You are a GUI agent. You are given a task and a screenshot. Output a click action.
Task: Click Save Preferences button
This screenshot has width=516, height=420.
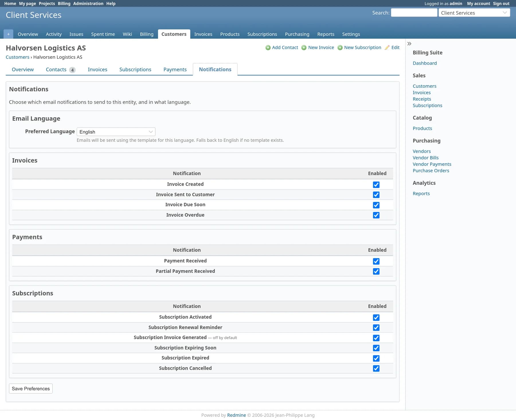click(31, 388)
